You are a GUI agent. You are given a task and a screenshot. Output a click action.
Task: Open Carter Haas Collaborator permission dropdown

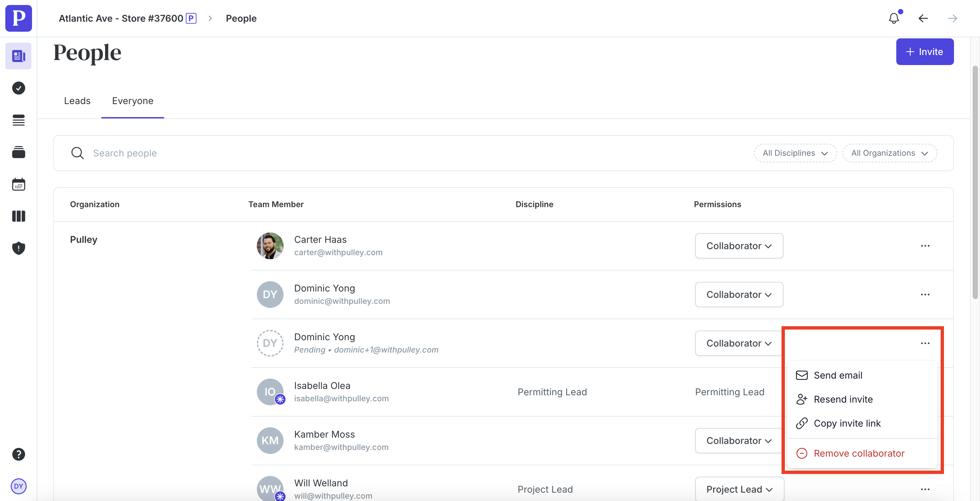coord(739,246)
